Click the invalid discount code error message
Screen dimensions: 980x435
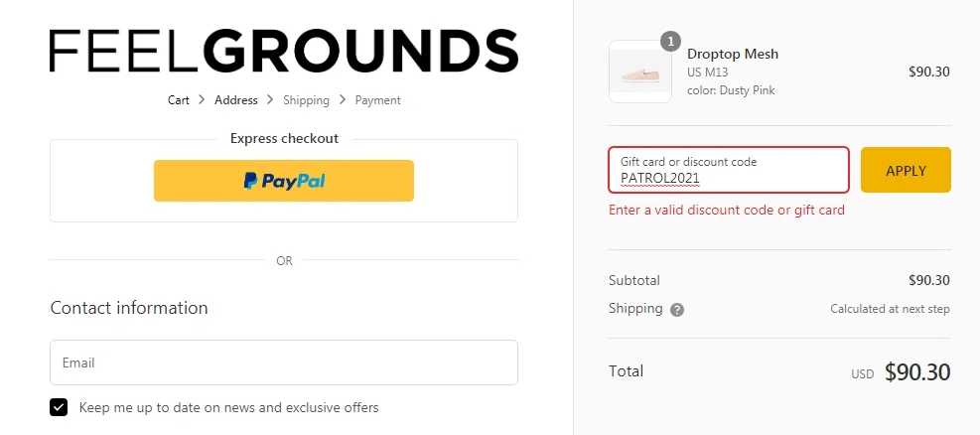tap(727, 210)
